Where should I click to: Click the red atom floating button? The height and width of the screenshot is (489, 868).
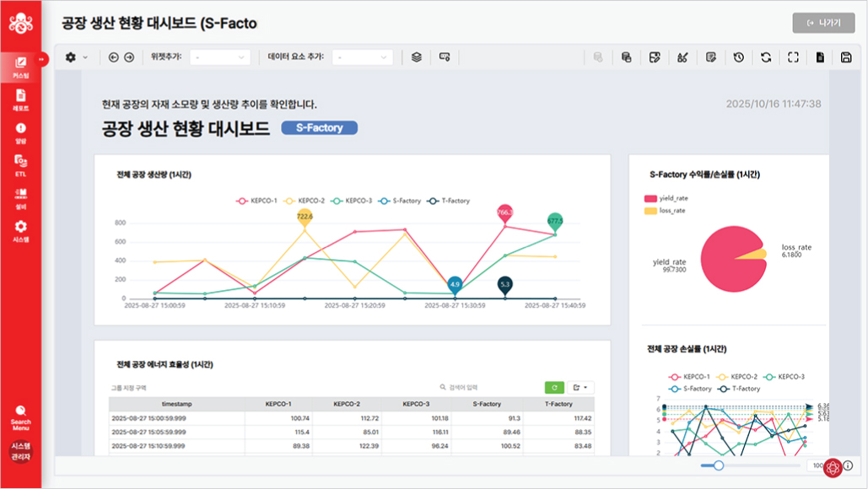(x=833, y=467)
